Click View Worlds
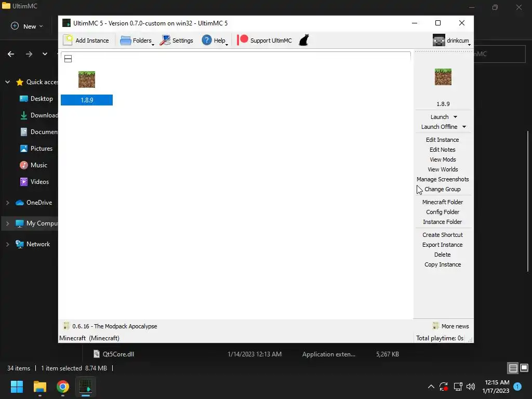The height and width of the screenshot is (399, 532). click(443, 169)
